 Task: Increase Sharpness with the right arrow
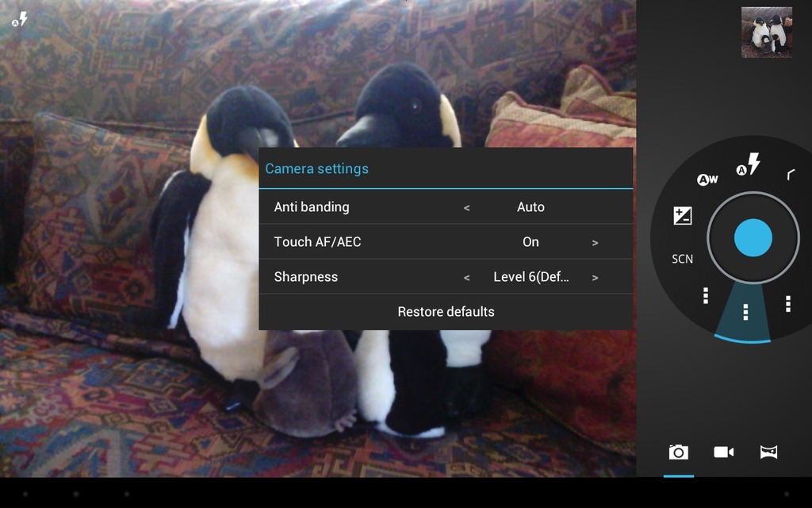coord(595,278)
